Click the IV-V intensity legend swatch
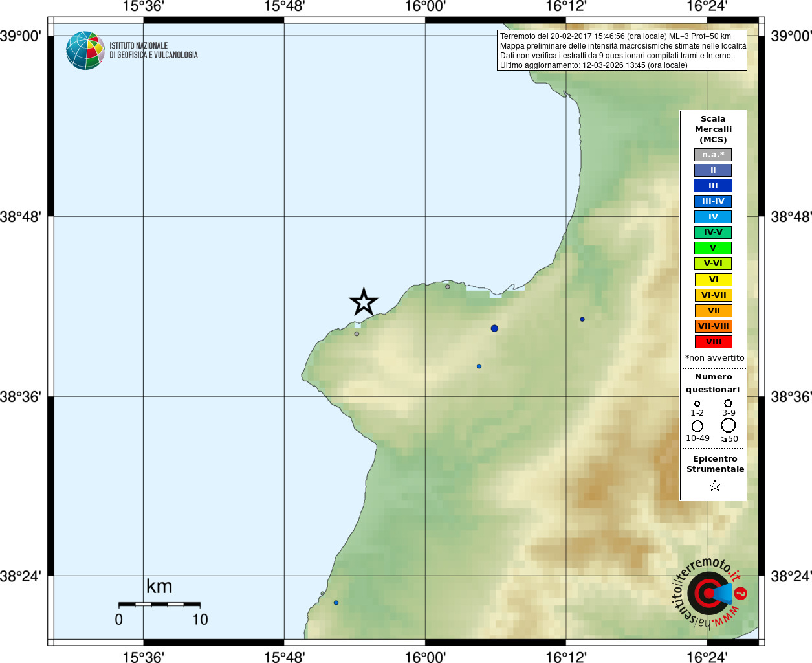 click(713, 232)
